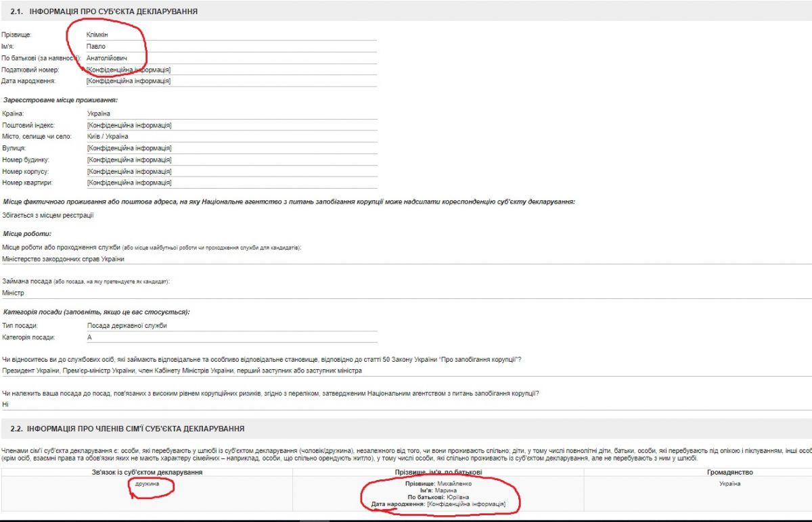Image resolution: width=812 pixels, height=522 pixels.
Task: Select the дружина cell in the family table
Action: [148, 484]
